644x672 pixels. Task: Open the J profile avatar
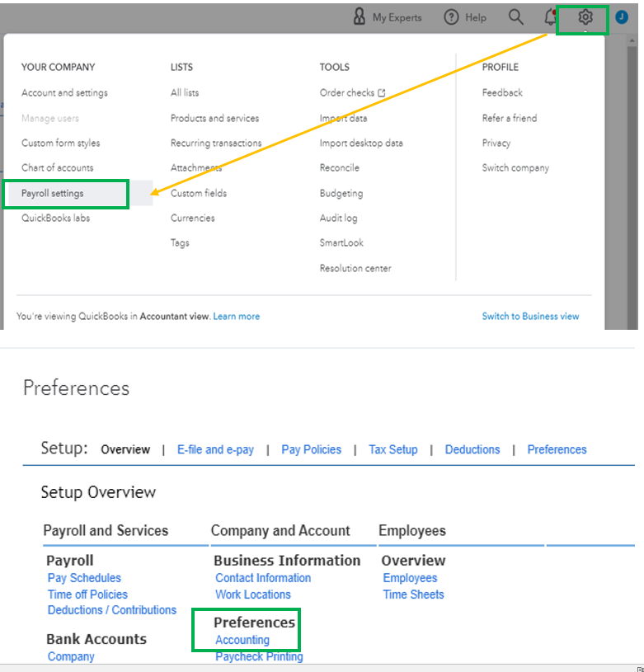(x=622, y=17)
